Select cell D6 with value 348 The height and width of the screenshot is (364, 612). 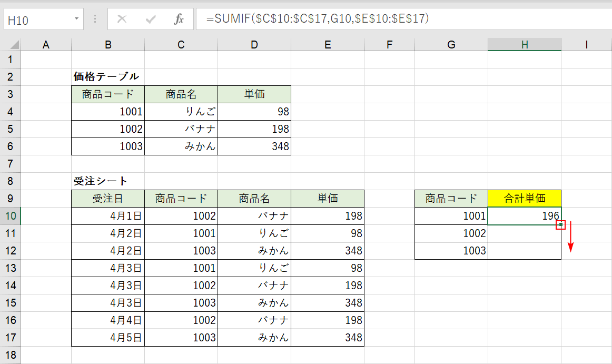tap(254, 146)
